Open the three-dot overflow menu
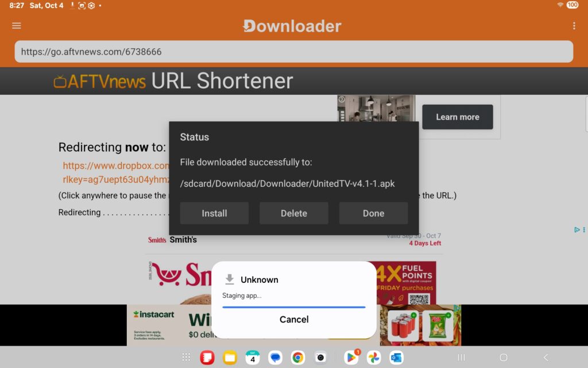This screenshot has width=588, height=368. (574, 26)
